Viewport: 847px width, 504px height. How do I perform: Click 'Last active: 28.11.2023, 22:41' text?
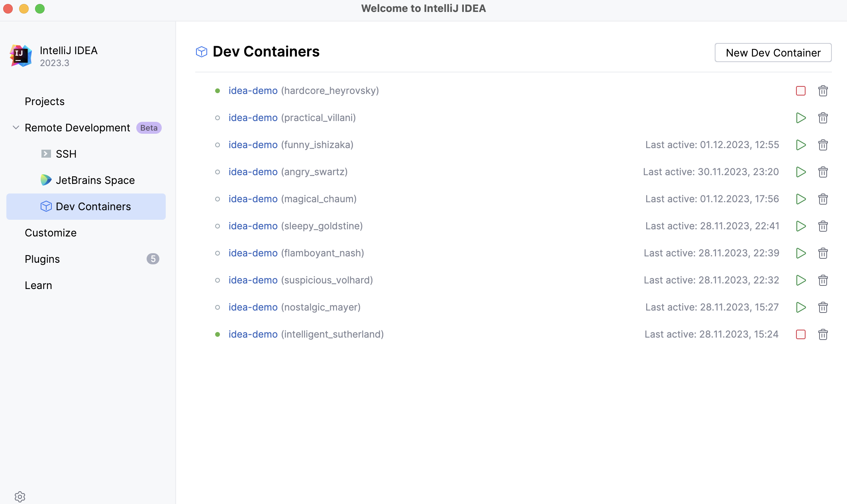[712, 226]
